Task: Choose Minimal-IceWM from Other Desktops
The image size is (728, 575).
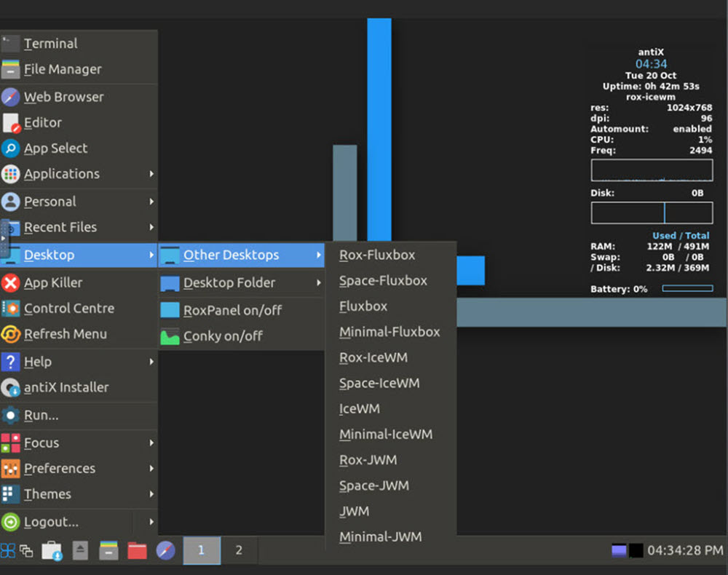Action: pyautogui.click(x=385, y=435)
